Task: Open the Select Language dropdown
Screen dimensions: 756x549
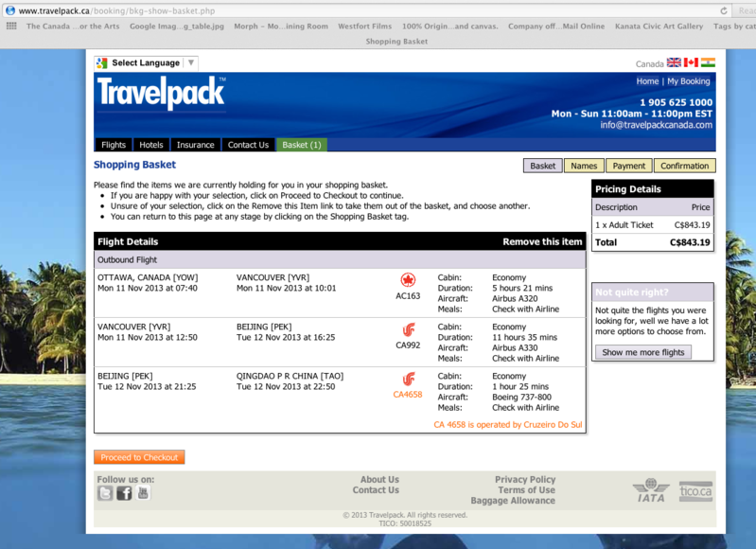Action: [146, 63]
